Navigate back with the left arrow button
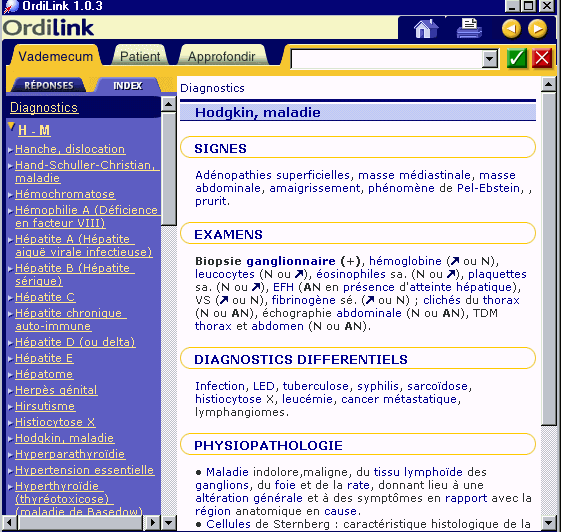 click(x=511, y=29)
